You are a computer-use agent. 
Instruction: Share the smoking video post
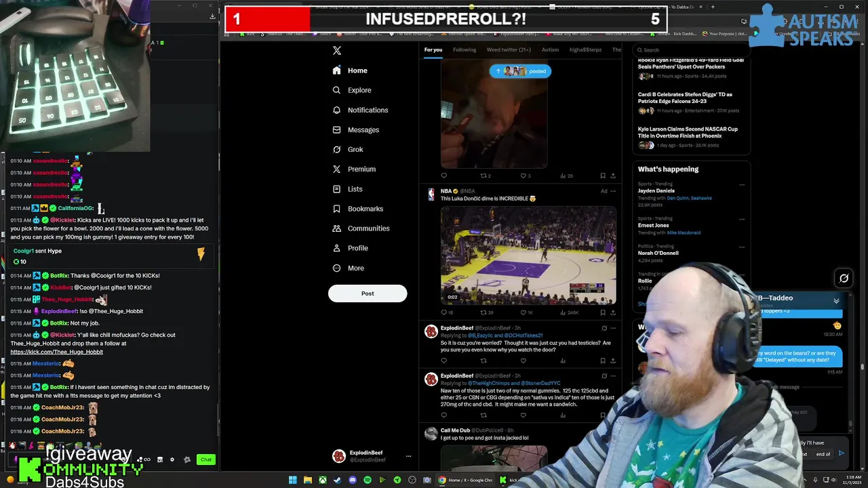(x=613, y=176)
